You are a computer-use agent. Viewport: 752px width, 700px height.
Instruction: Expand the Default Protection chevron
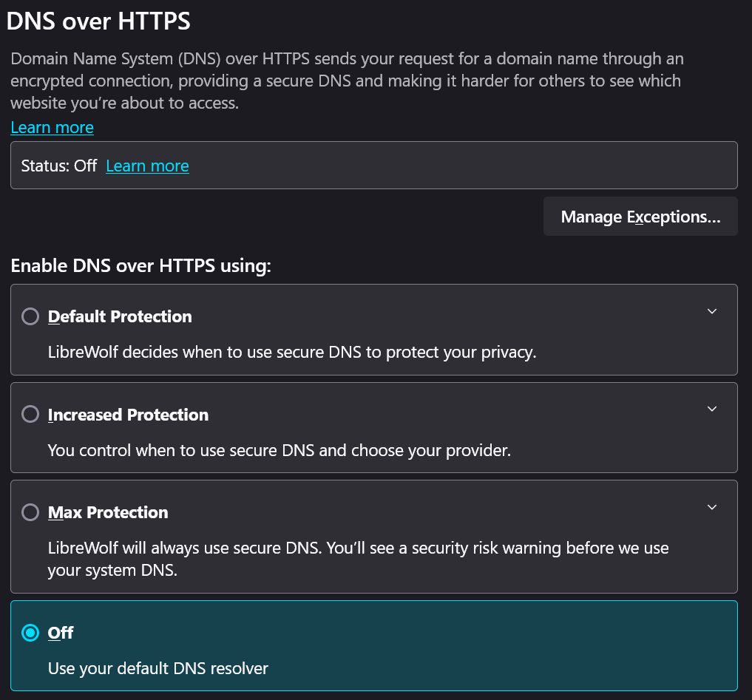click(712, 311)
